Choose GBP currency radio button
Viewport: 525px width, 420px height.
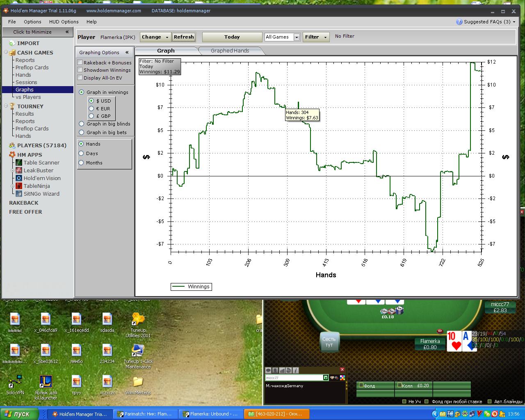pyautogui.click(x=91, y=116)
